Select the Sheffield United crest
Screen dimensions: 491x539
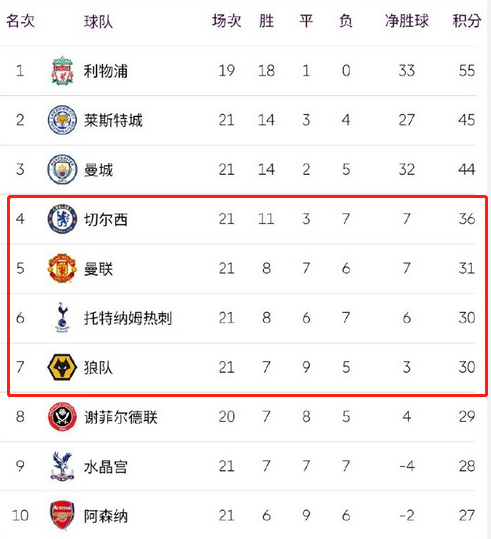tap(62, 417)
